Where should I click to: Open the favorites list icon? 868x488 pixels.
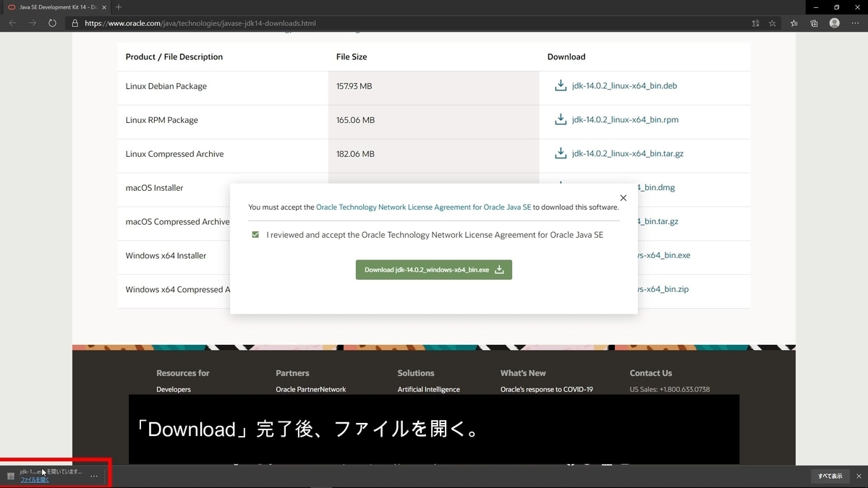coord(793,23)
